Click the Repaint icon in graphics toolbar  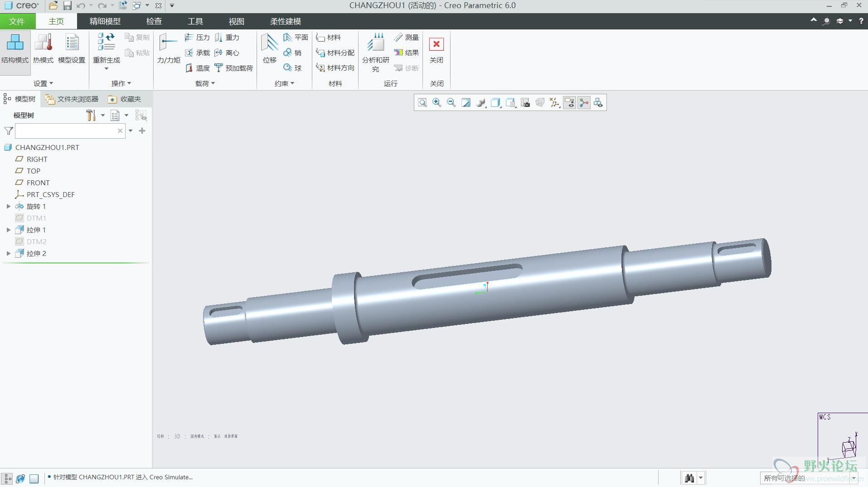[466, 103]
